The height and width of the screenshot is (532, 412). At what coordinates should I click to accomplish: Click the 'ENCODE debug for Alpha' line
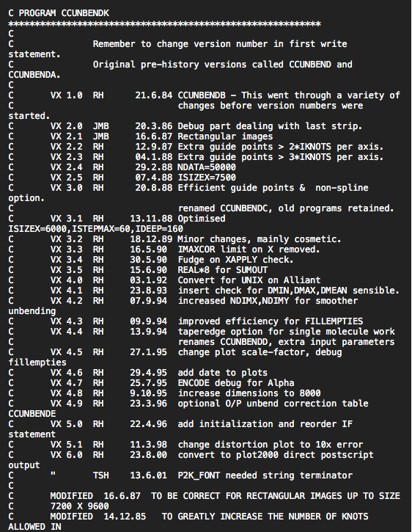coord(151,383)
